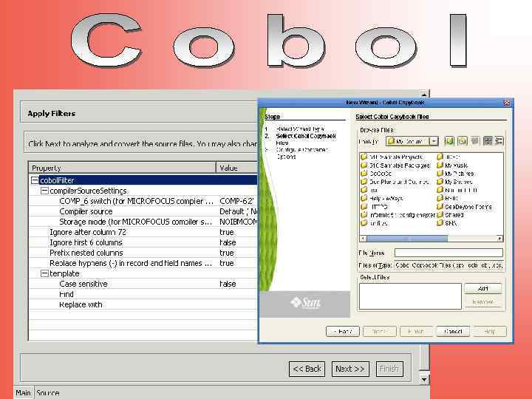Switch to the Main tab
532x399 pixels.
[x=23, y=393]
